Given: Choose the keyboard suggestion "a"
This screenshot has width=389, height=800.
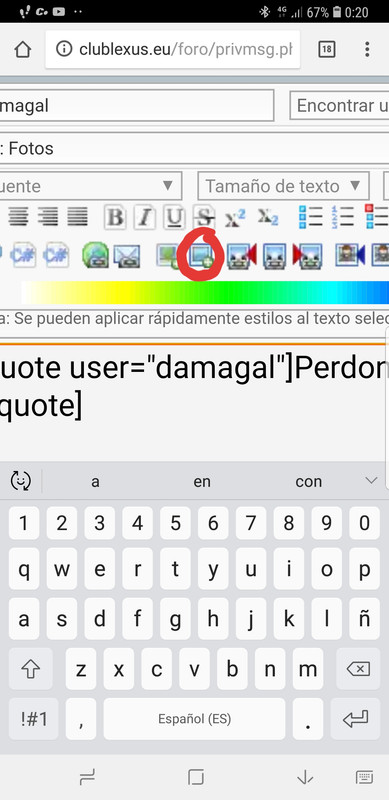Looking at the screenshot, I should pos(95,481).
